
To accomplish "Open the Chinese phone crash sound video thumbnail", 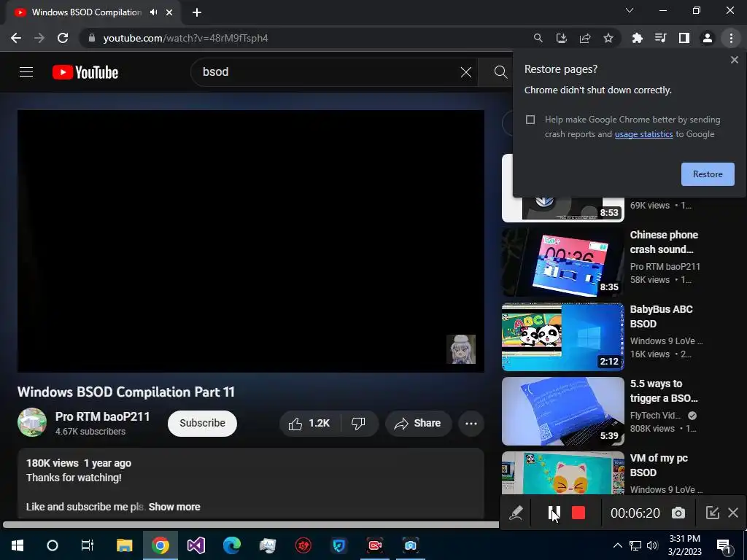I will (x=562, y=262).
